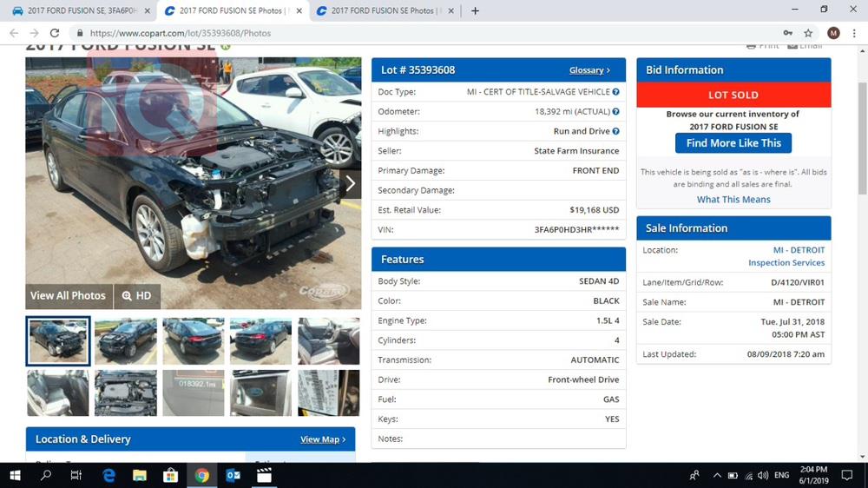
Task: Click the VIN value 3FA6P0HD3HR******
Action: pyautogui.click(x=577, y=229)
